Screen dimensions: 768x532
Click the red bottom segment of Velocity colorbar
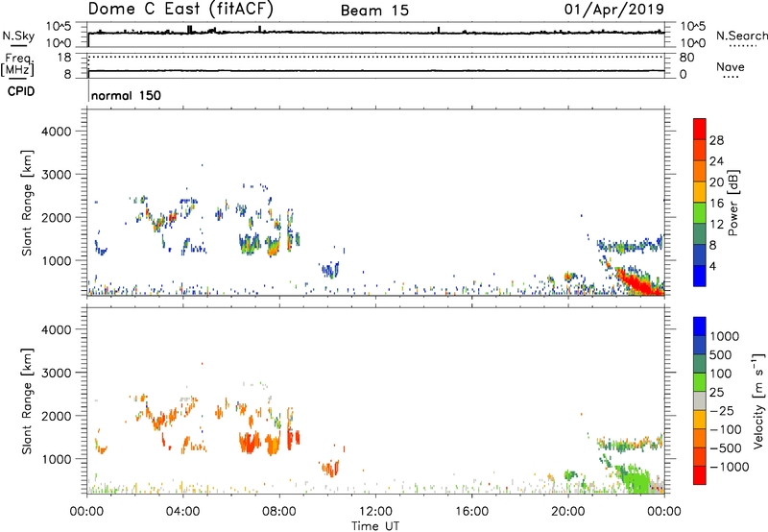point(700,475)
